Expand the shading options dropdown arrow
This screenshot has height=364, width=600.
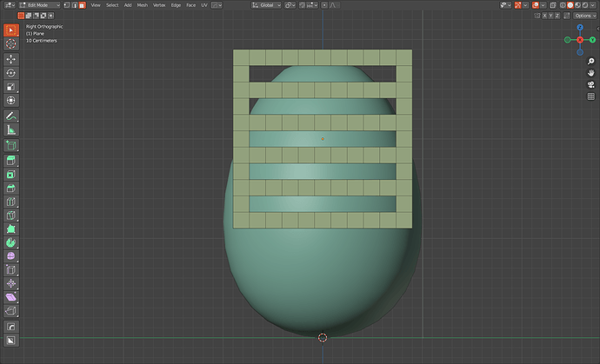[592, 5]
